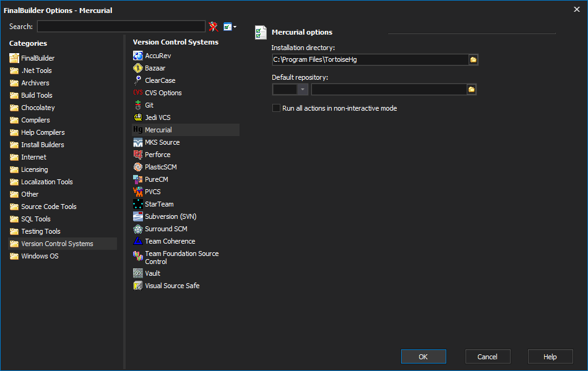Select the Help Compilers category

(x=43, y=132)
